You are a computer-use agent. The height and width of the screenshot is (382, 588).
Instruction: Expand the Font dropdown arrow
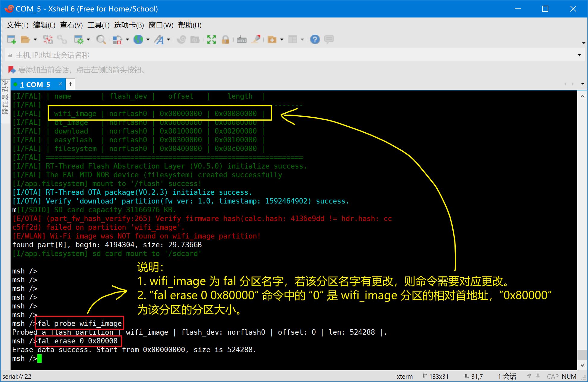168,39
